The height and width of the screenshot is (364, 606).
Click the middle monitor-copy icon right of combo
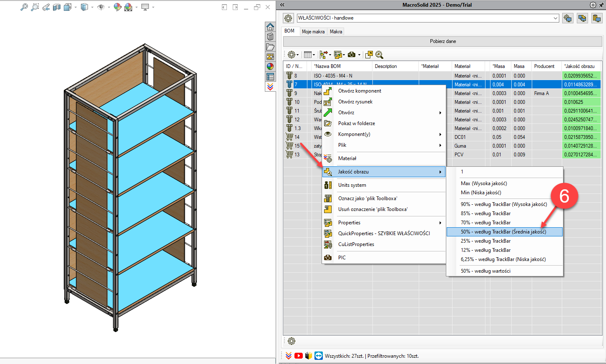582,18
